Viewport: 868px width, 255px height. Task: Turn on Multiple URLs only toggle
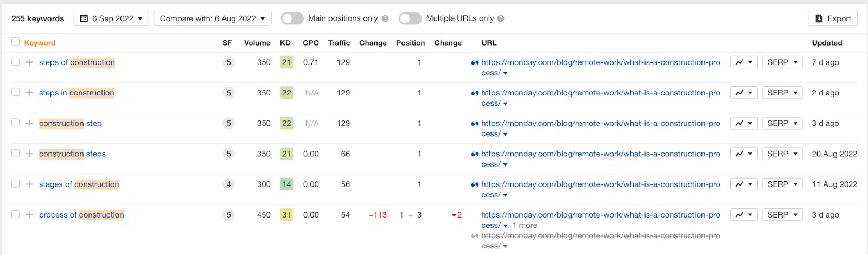[x=410, y=18]
